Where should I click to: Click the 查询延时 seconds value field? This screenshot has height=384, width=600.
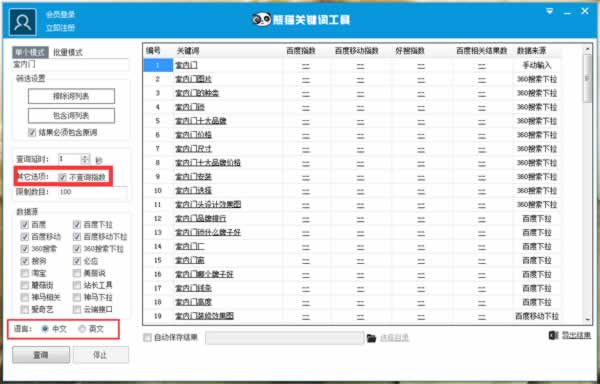70,159
